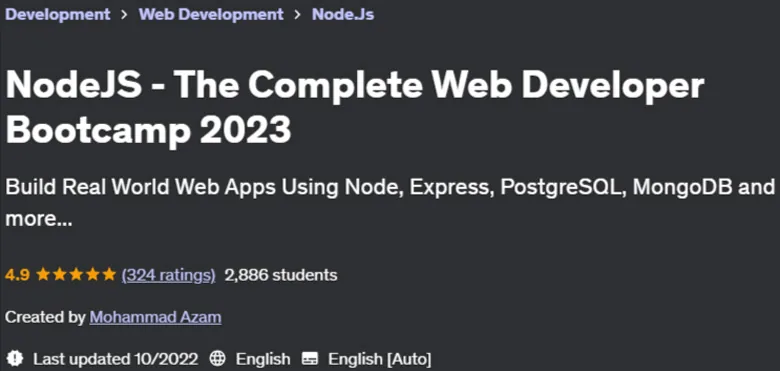Click the 2,886 students count
The image size is (780, 371).
point(281,275)
